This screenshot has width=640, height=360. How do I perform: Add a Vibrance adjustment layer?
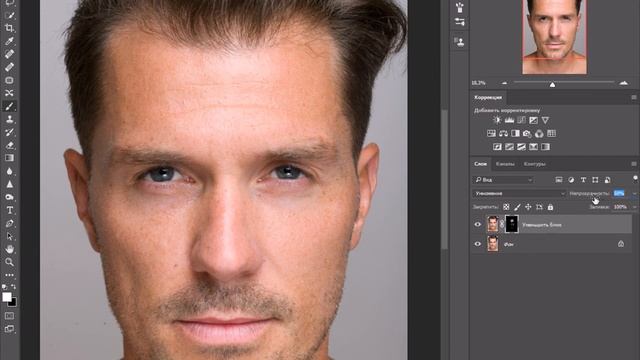point(545,120)
